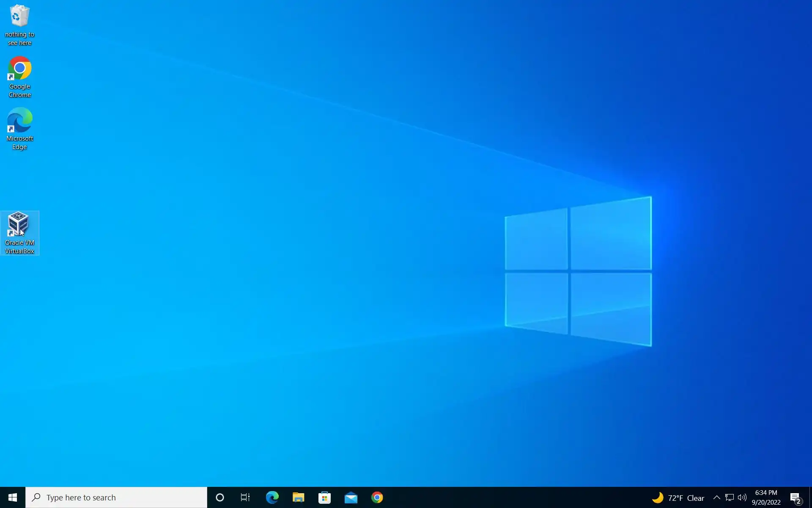Open Task View on the taskbar

(245, 497)
